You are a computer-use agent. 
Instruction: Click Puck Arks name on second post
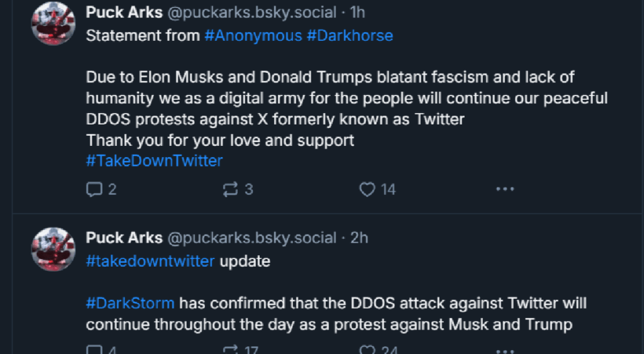coord(124,238)
